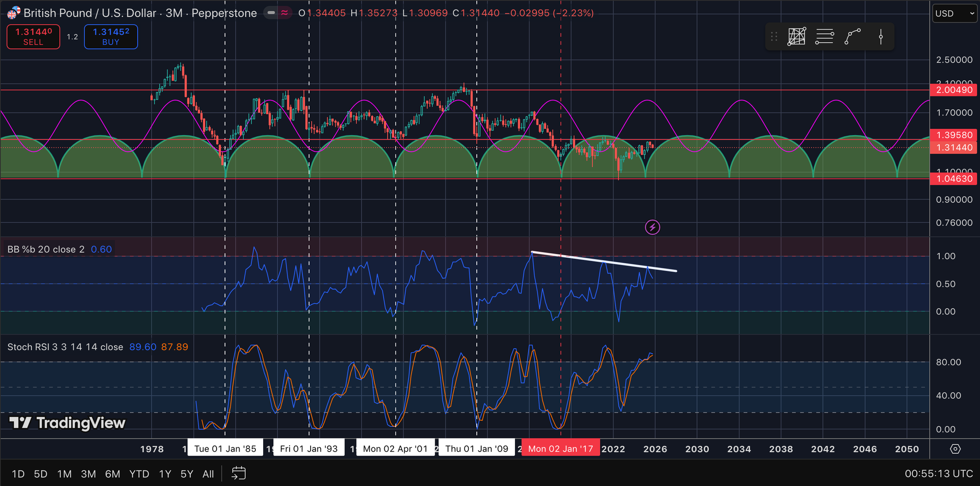Screen dimensions: 980x486
Task: Select the vertical line drawing tool
Action: coord(881,37)
